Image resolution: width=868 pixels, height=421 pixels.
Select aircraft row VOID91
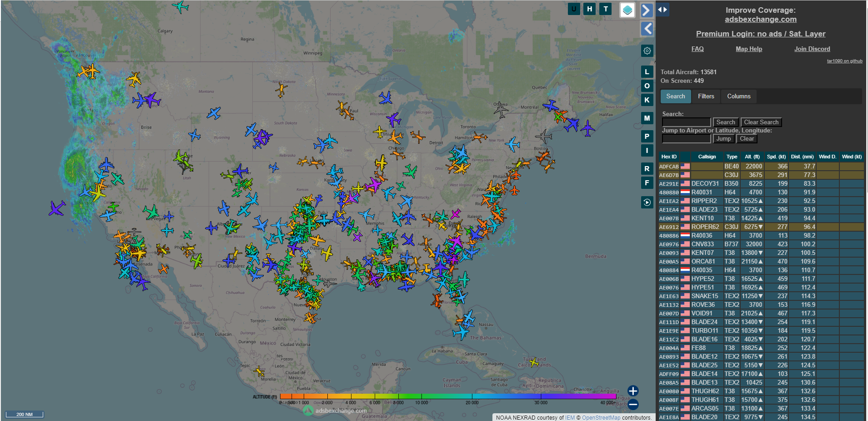pyautogui.click(x=761, y=313)
